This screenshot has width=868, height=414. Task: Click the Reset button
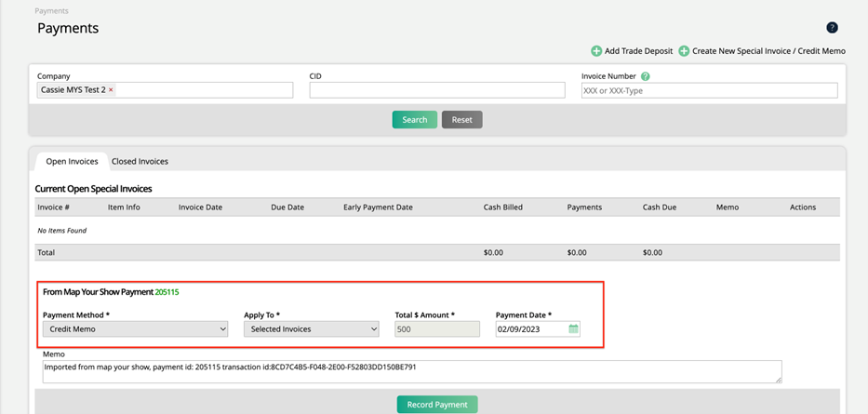point(461,120)
